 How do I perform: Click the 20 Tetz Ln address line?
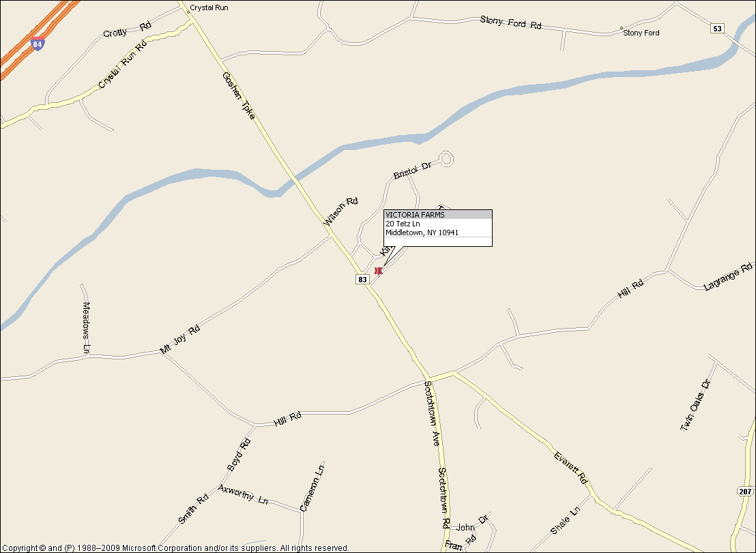(x=403, y=224)
